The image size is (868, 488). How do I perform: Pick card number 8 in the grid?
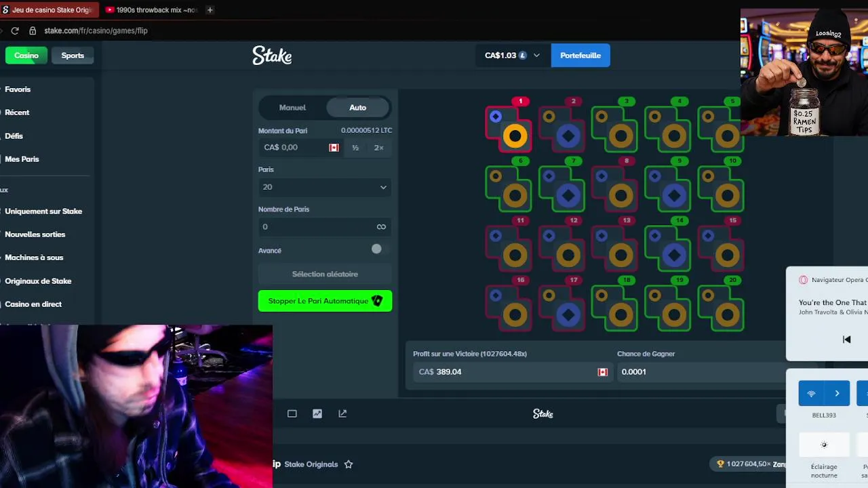coord(614,188)
